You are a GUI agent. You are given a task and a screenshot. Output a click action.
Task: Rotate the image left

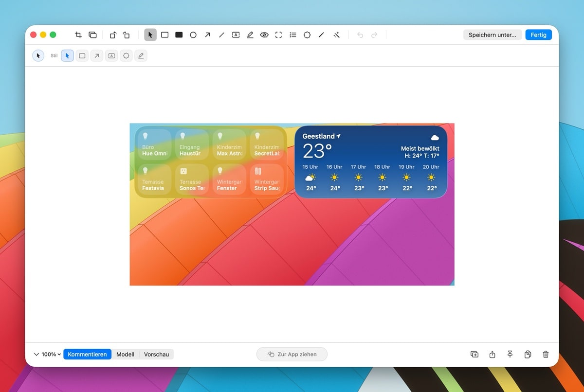[x=113, y=35]
